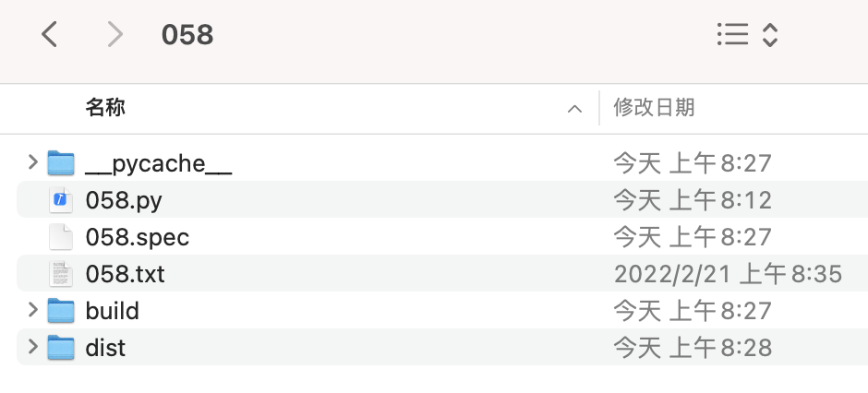868x393 pixels.
Task: Open the list view options switcher
Action: 747,35
